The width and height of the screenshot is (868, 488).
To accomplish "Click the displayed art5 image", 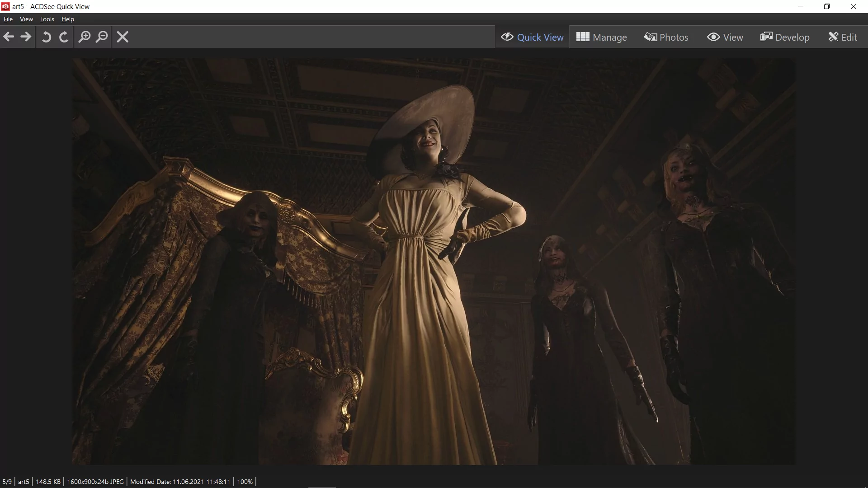I will click(x=434, y=262).
